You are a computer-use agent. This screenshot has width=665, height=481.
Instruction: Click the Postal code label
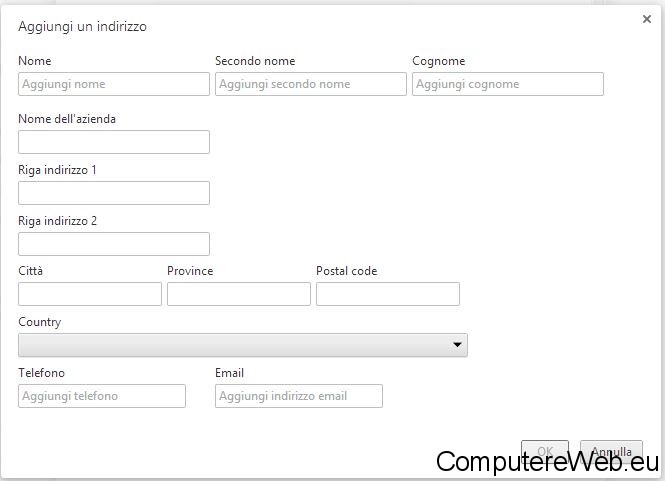coord(346,271)
